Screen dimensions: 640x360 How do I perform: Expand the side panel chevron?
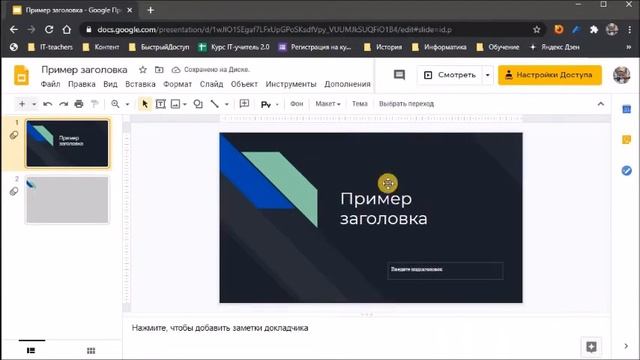[626, 346]
